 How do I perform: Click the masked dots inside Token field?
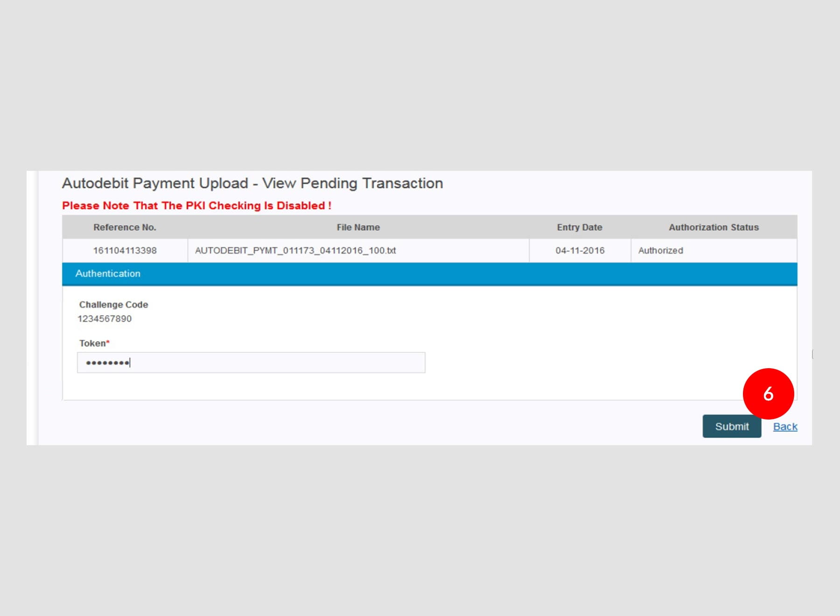pyautogui.click(x=107, y=363)
